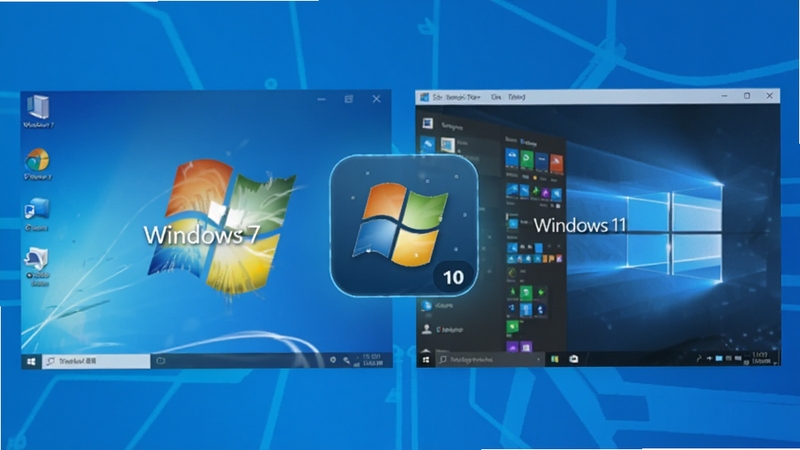This screenshot has height=450, width=800.
Task: Click the blue monitor tray icon in the Windows 11 window
Action: click(x=719, y=359)
